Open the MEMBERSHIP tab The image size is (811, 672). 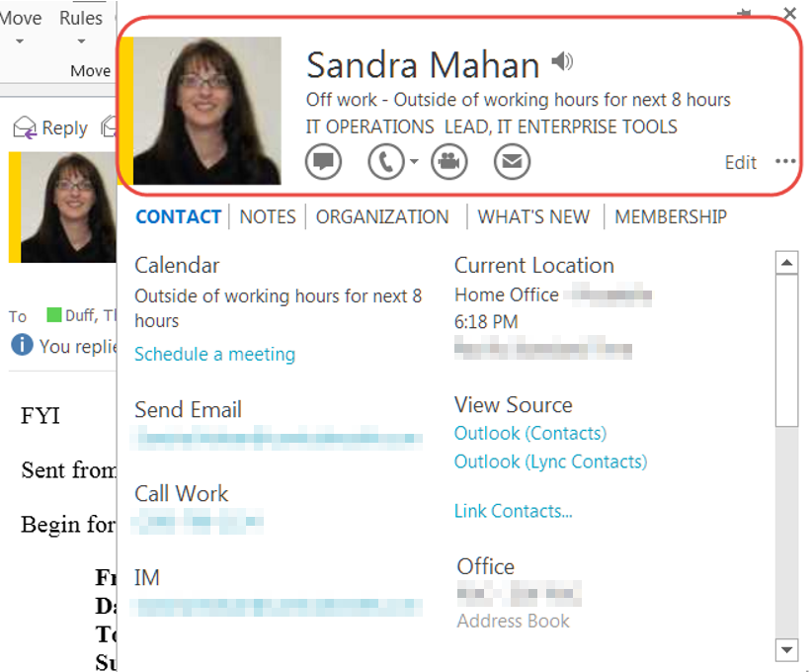tap(671, 216)
